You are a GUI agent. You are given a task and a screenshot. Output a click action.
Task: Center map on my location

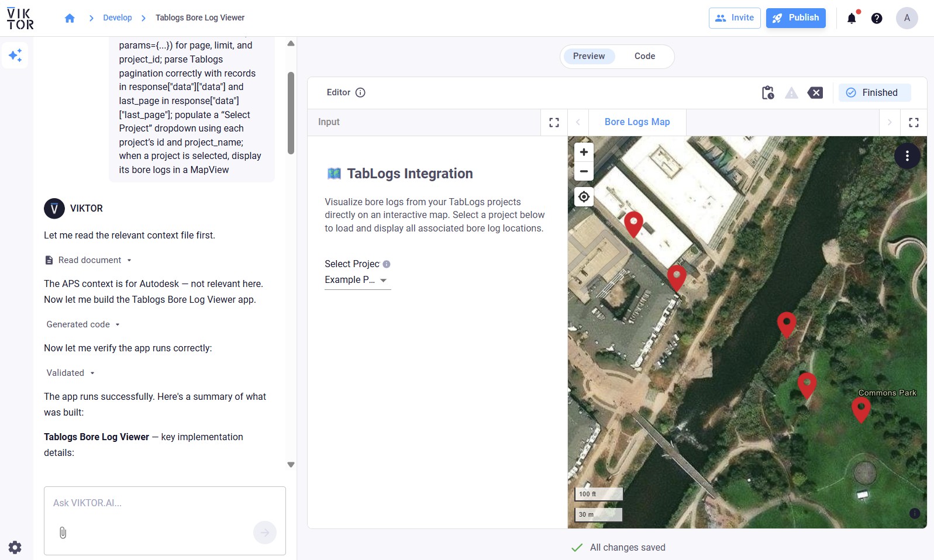(x=584, y=197)
